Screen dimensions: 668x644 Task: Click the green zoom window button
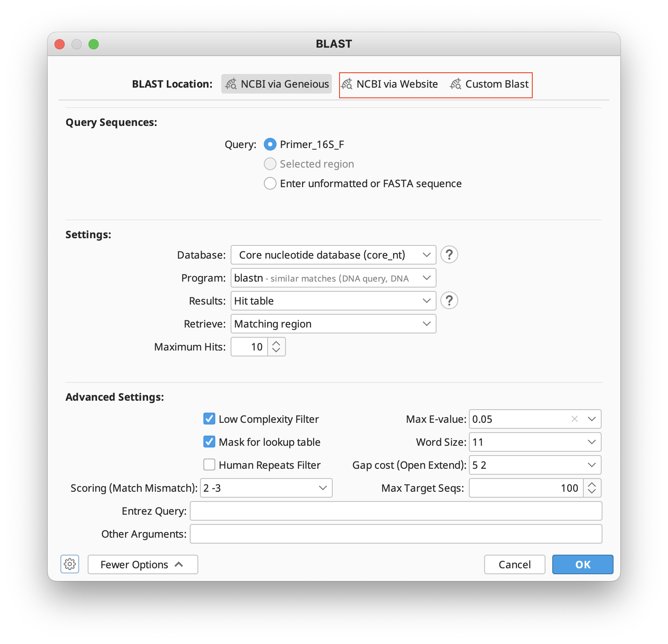coord(94,44)
